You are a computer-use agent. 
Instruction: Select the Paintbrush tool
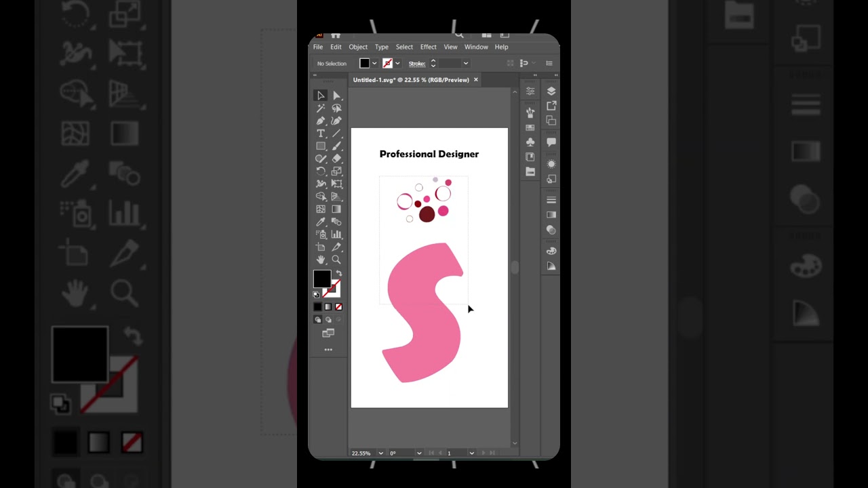pyautogui.click(x=336, y=146)
